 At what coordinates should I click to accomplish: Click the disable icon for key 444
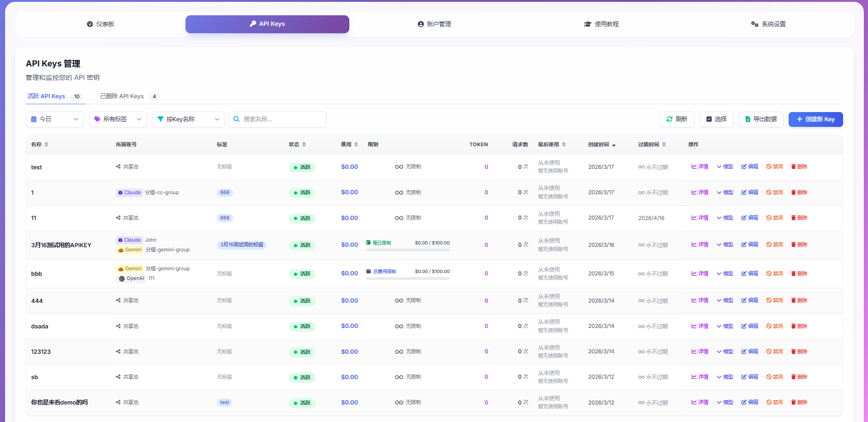click(769, 301)
